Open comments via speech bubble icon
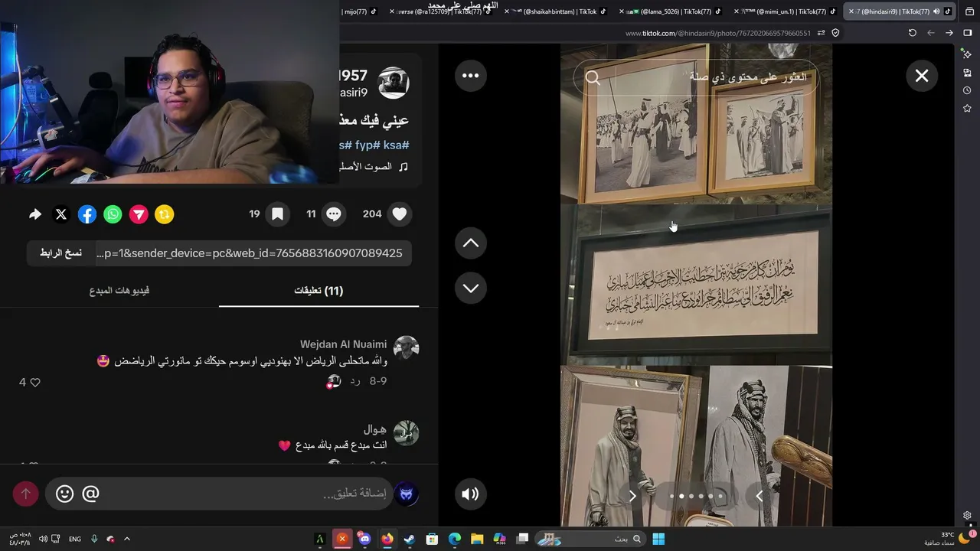Screen dimensions: 980x551 pos(334,214)
